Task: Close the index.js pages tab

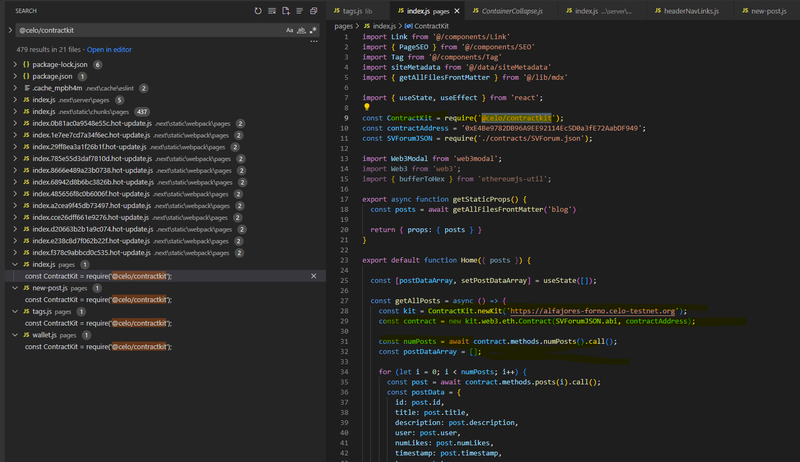Action: pyautogui.click(x=457, y=11)
